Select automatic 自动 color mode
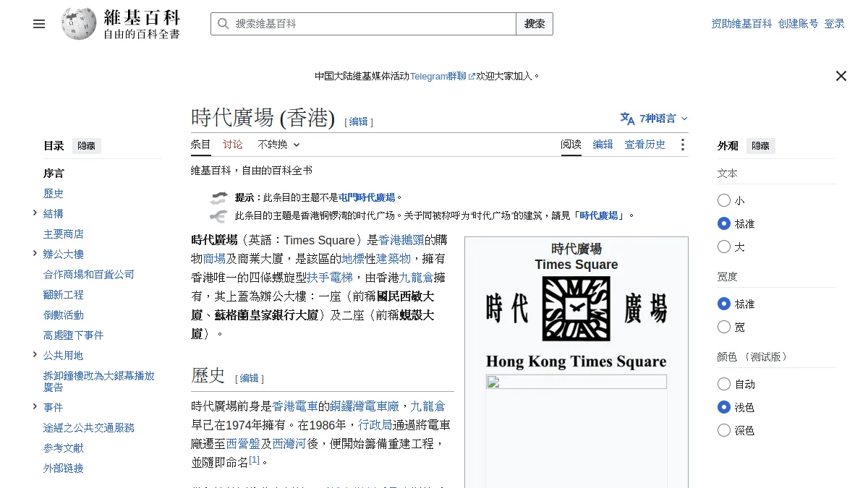Screen dimensions: 868x488 (x=724, y=384)
